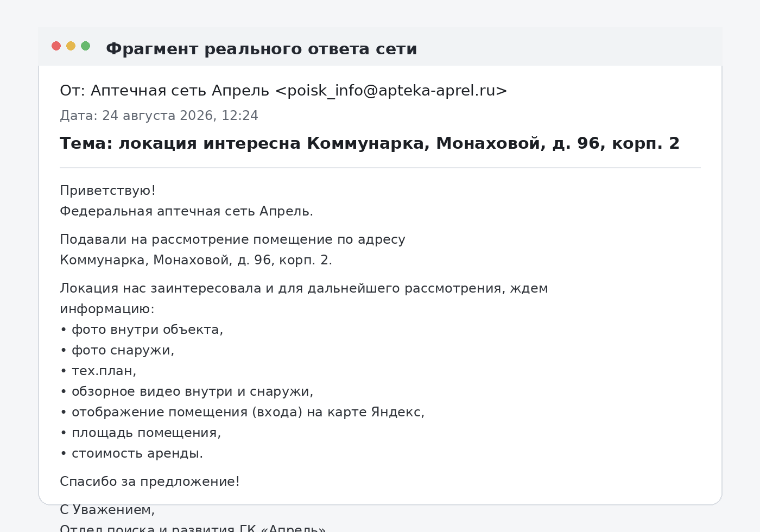The height and width of the screenshot is (532, 760).
Task: Select the body address line ending "корп. 2."
Action: point(196,260)
